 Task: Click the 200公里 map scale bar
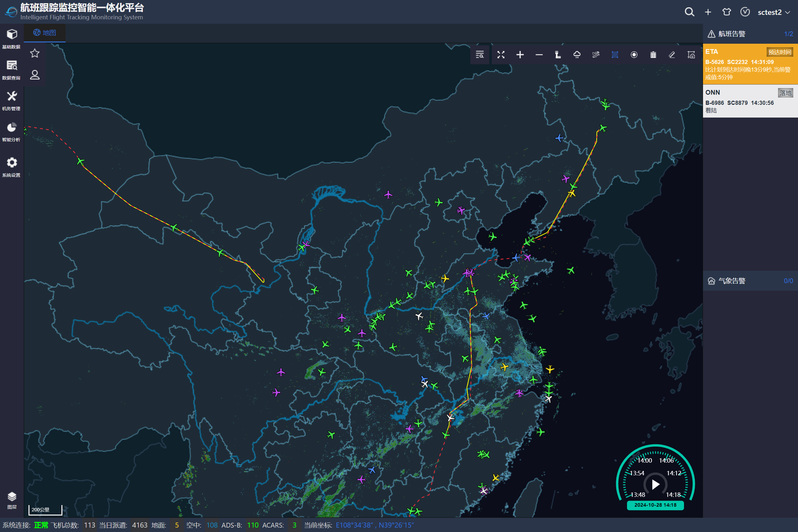45,510
